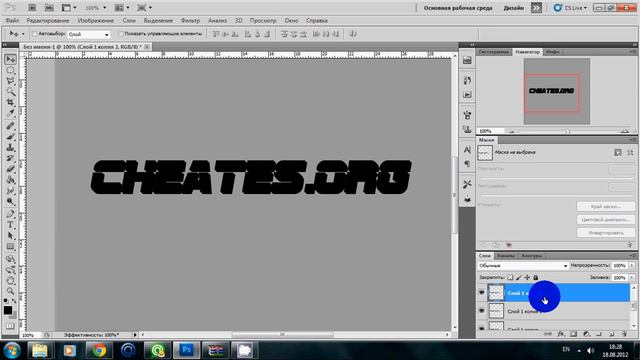Open the Filter (Фильтр) menu
Screen dimensions: 640x360
[190, 20]
